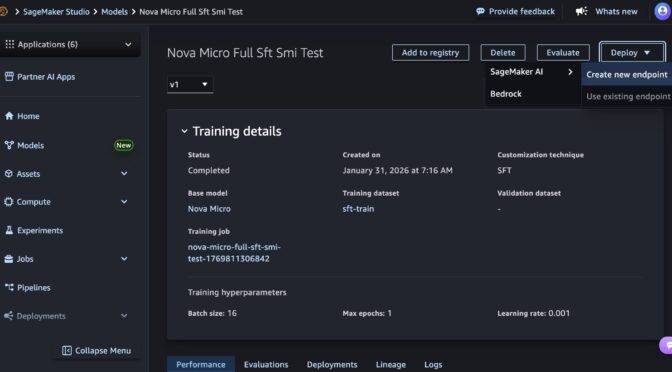Image resolution: width=672 pixels, height=372 pixels.
Task: Click the Provide feedback speech bubble icon
Action: coord(480,12)
